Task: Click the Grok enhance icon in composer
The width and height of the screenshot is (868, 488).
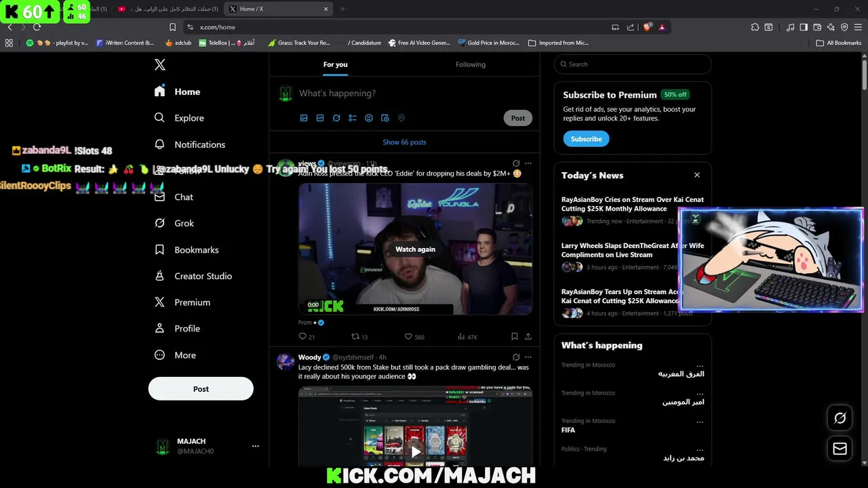Action: pyautogui.click(x=336, y=118)
